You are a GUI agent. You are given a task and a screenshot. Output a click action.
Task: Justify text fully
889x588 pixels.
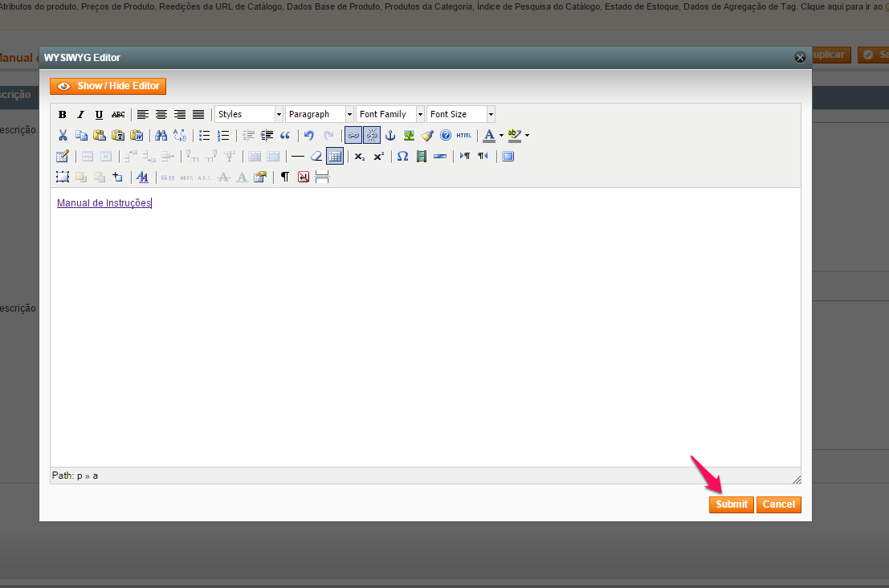[198, 115]
